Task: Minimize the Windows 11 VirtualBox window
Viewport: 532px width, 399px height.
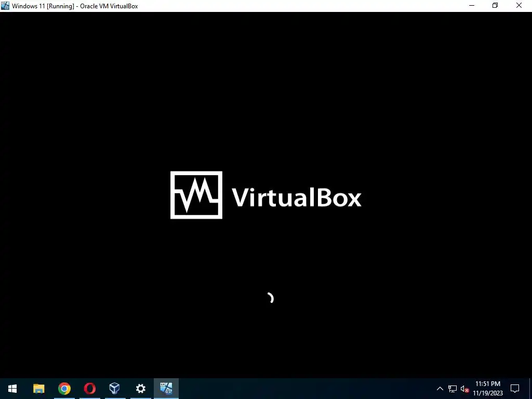Action: click(x=472, y=6)
